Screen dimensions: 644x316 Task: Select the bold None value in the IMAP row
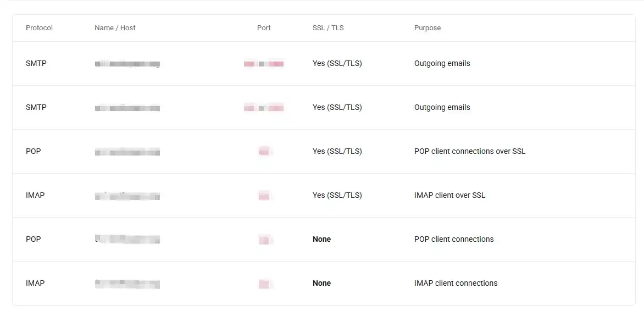point(321,283)
